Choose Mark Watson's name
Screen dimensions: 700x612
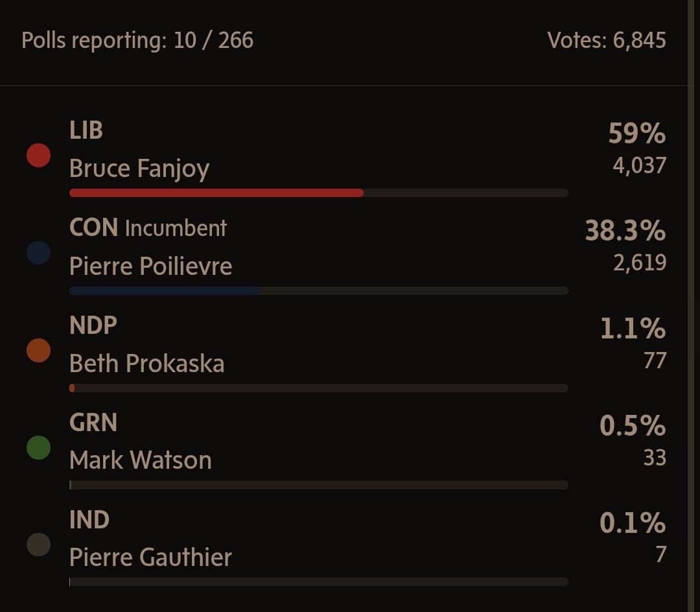tap(140, 460)
